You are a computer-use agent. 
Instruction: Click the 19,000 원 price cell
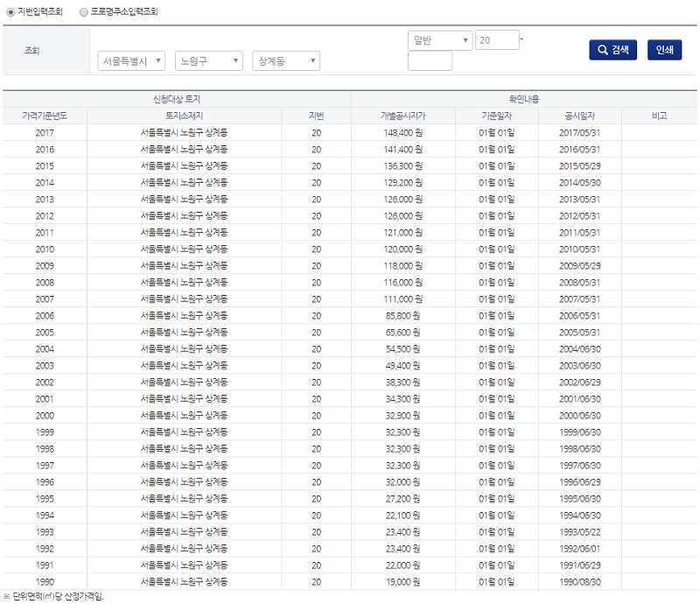[x=403, y=582]
